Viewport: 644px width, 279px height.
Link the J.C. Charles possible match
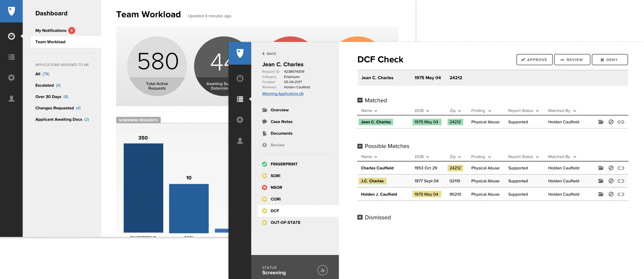tap(621, 181)
